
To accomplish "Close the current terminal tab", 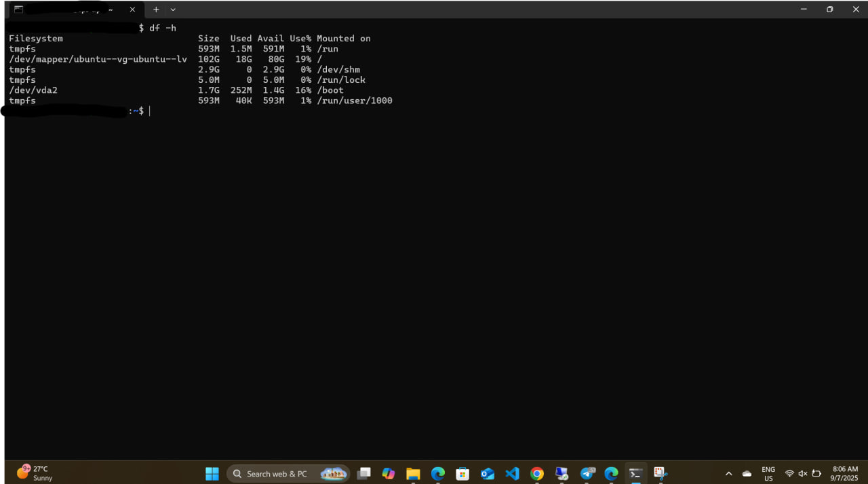I will coord(132,10).
